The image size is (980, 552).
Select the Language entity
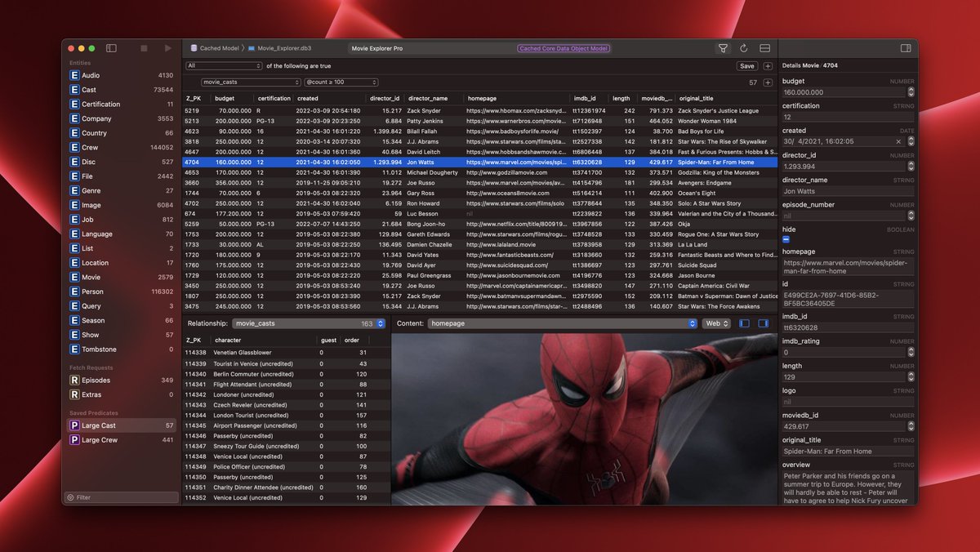coord(122,234)
